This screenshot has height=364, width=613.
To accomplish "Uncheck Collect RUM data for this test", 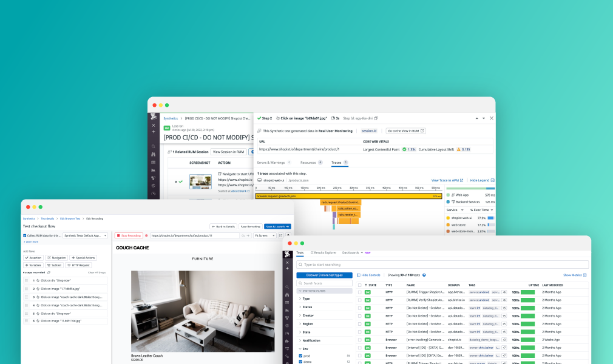I will [x=25, y=235].
